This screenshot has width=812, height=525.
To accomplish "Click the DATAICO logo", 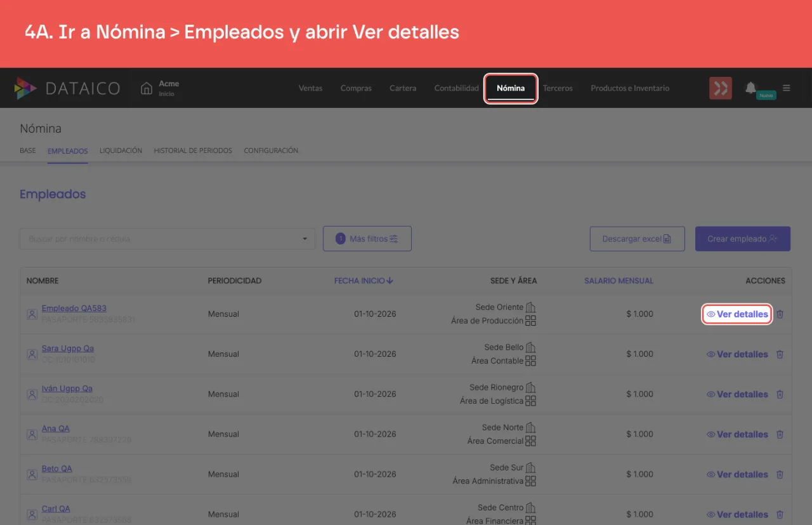I will click(x=67, y=88).
